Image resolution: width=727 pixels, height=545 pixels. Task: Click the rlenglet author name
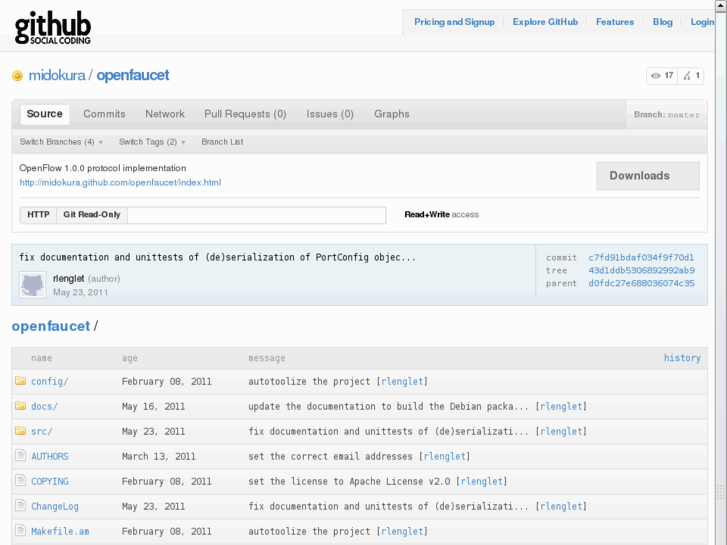point(69,279)
